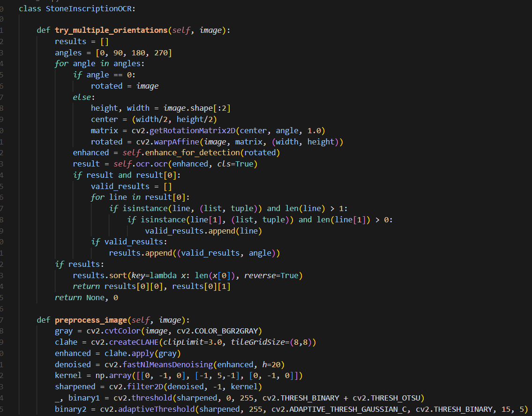Click the preprocess_image function name
The width and height of the screenshot is (532, 416).
tap(91, 320)
